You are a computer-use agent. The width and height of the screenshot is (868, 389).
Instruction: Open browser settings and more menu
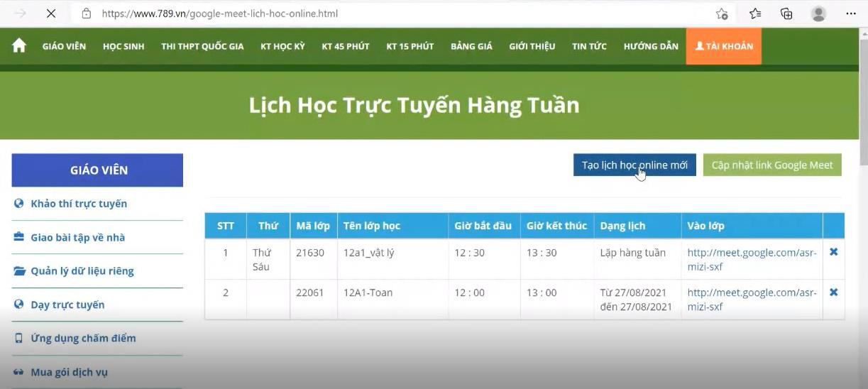[x=851, y=13]
